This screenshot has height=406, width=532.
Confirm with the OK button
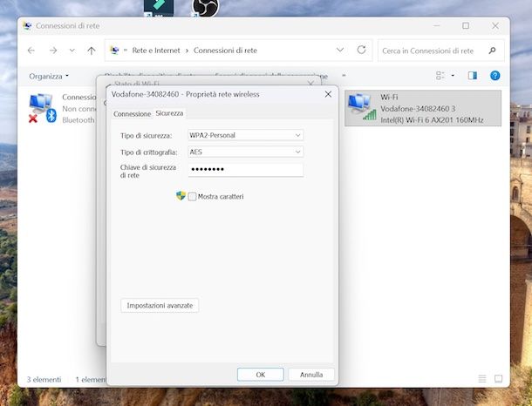point(261,375)
